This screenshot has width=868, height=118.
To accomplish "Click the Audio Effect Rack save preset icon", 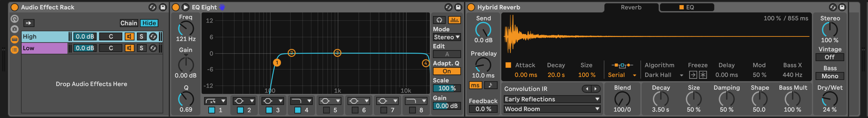I will coord(163,7).
